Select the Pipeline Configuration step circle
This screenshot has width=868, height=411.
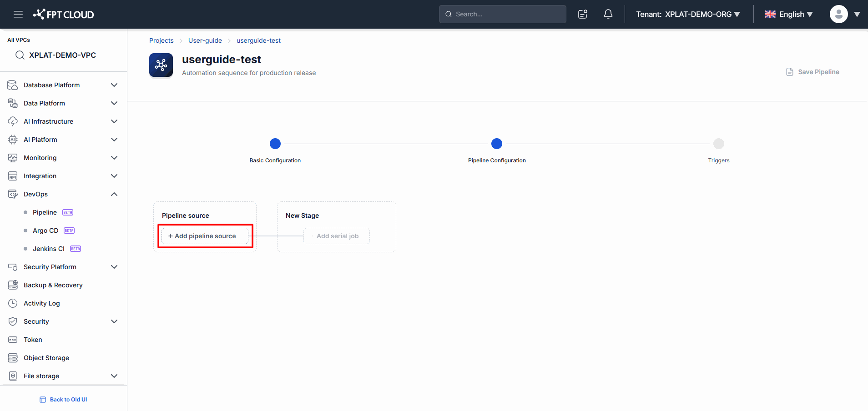click(497, 144)
